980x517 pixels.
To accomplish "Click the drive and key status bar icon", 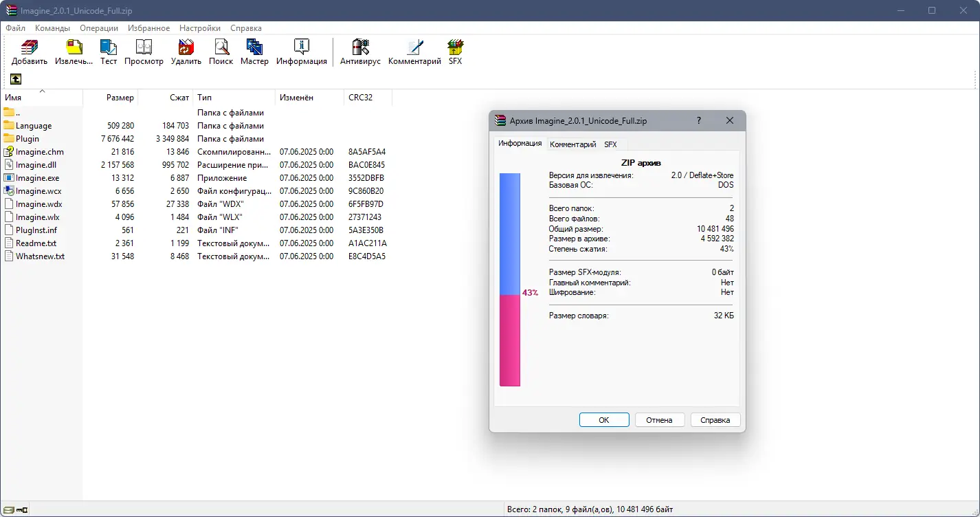I will pyautogui.click(x=16, y=509).
